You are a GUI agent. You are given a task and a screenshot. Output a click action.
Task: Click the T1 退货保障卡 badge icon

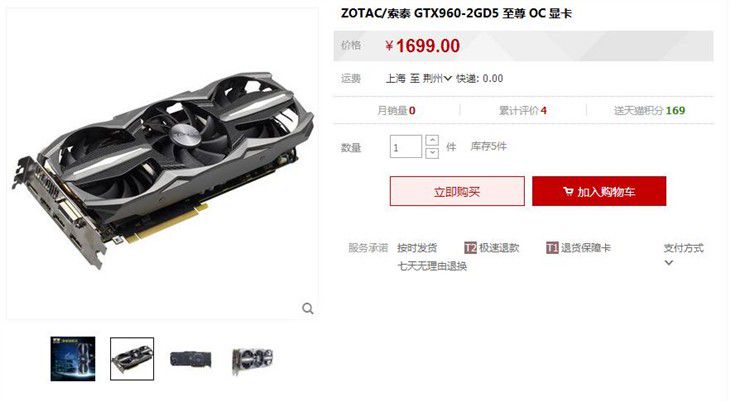[x=552, y=248]
